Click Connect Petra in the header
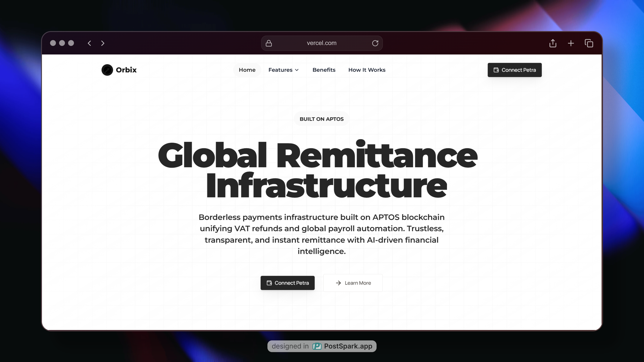Screen dimensions: 644x362 pyautogui.click(x=515, y=70)
